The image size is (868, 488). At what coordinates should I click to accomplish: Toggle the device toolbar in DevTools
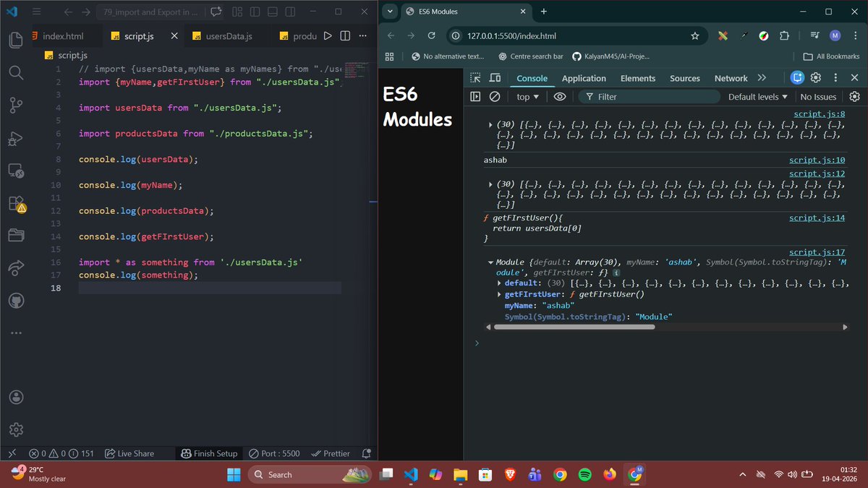[495, 77]
